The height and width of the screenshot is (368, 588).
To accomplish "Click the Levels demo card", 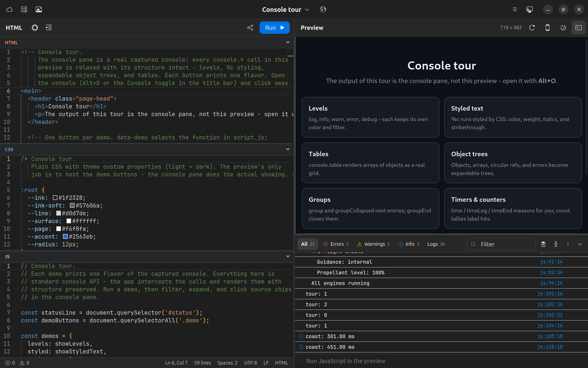I will [370, 117].
